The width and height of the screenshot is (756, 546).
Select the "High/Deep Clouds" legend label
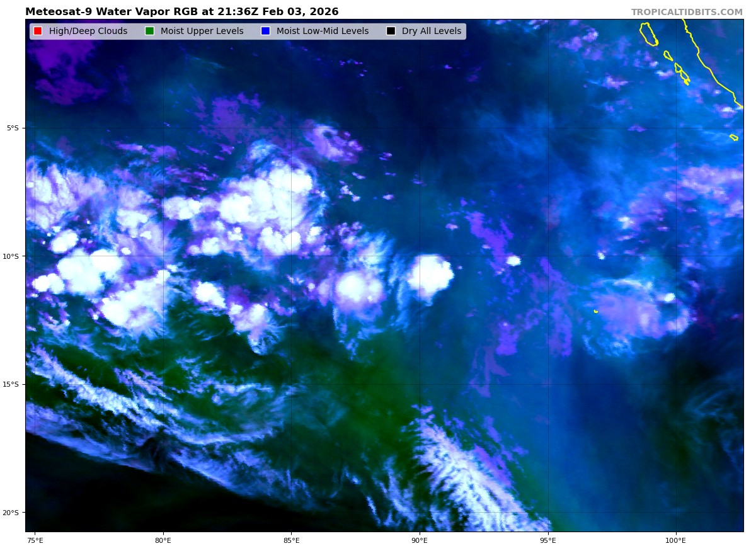(x=88, y=31)
